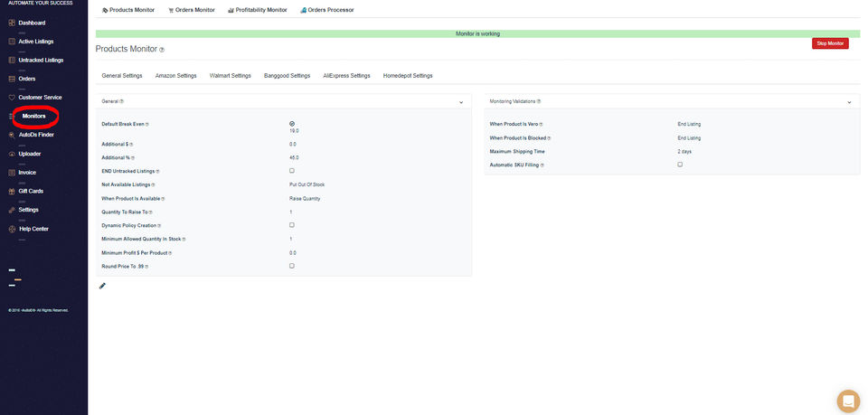Viewport: 868px width, 415px height.
Task: Open the Products Monitor top tab
Action: pos(128,10)
